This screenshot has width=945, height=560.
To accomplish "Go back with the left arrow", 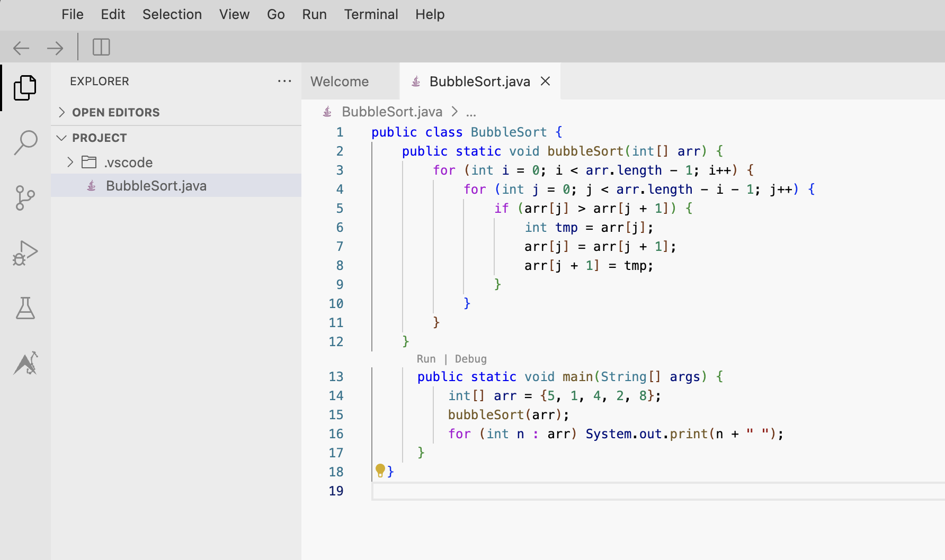I will click(21, 48).
